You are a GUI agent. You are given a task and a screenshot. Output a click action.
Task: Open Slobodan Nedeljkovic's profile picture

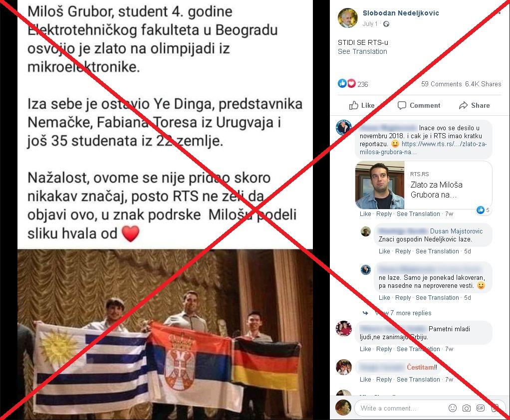[x=348, y=18]
